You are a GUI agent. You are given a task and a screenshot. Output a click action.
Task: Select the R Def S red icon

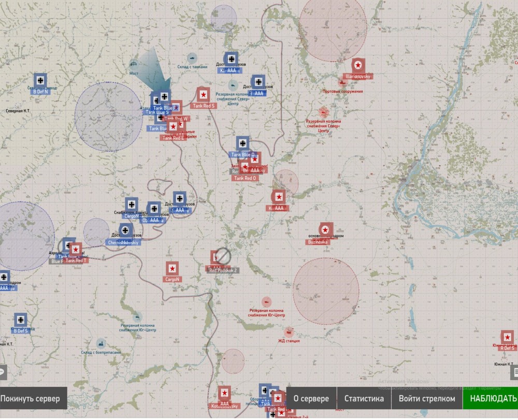pos(508,338)
